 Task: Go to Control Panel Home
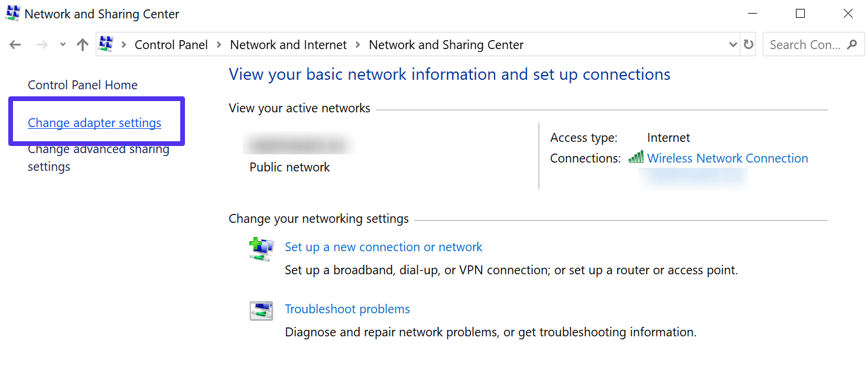[82, 85]
